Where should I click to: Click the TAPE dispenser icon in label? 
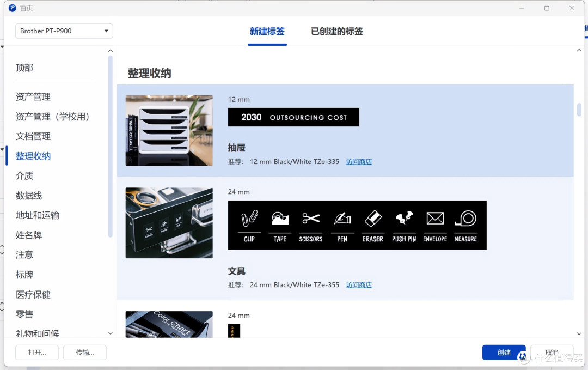pyautogui.click(x=280, y=218)
